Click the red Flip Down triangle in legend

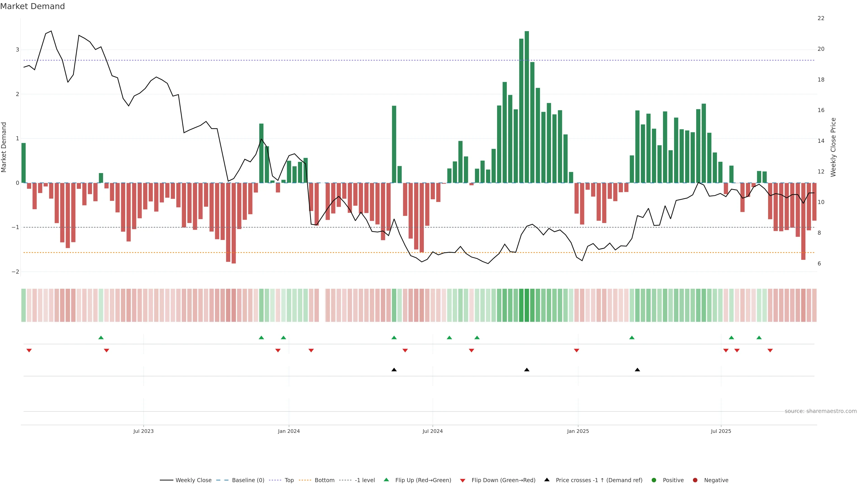[x=463, y=480]
